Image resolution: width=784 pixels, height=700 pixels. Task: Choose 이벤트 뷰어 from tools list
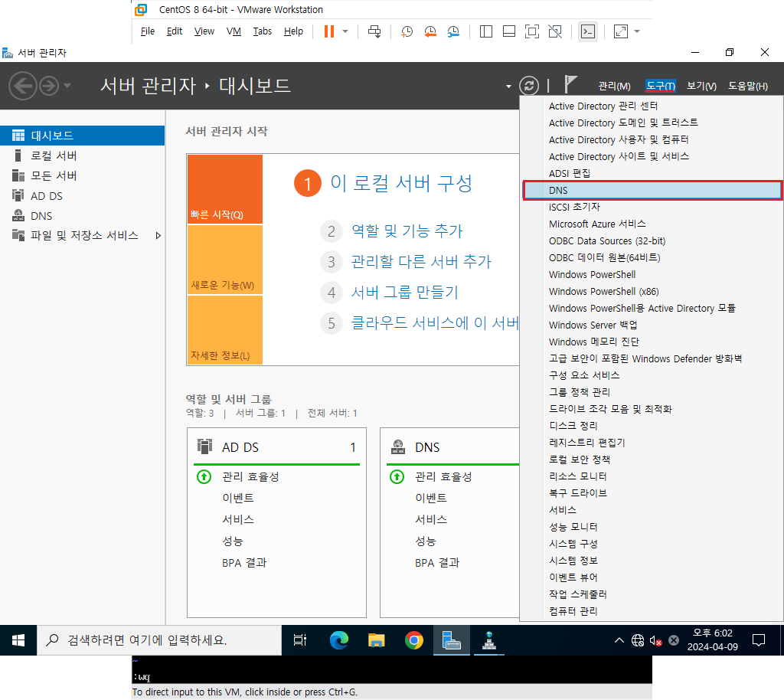(x=573, y=577)
